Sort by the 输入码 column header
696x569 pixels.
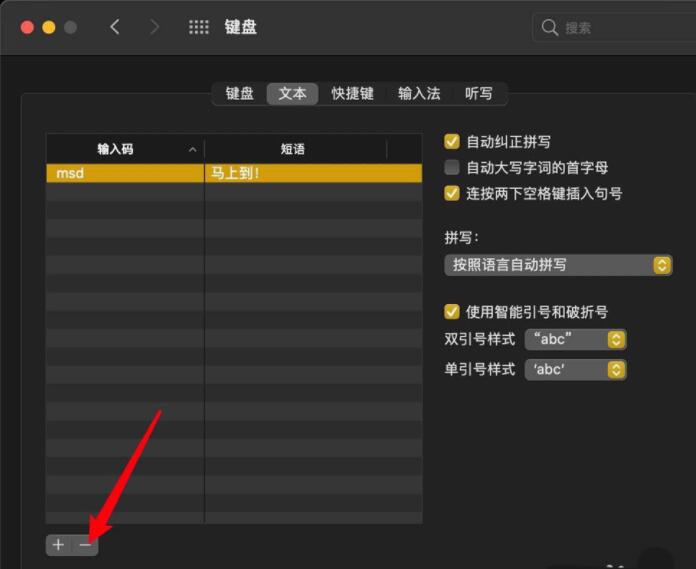(125, 149)
